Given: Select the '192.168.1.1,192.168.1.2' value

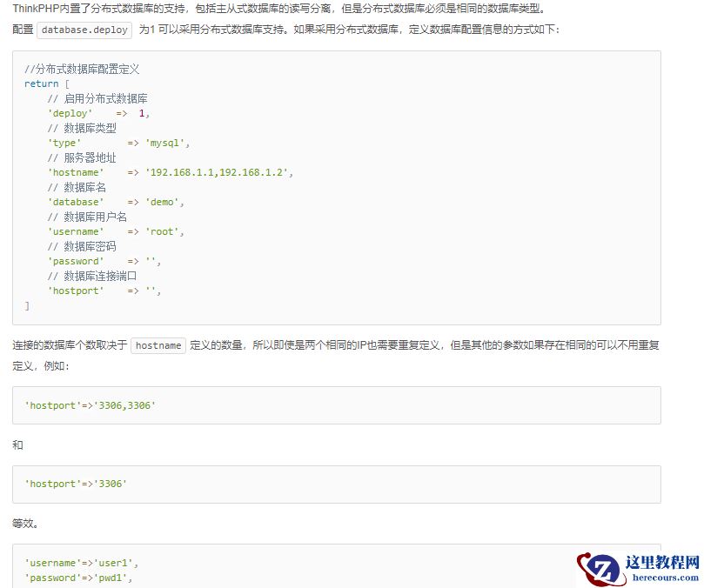Looking at the screenshot, I should 216,173.
